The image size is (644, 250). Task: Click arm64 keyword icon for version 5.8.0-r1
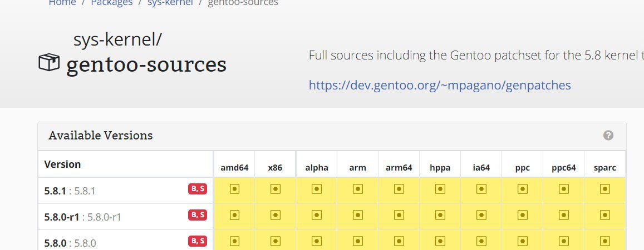pyautogui.click(x=399, y=215)
